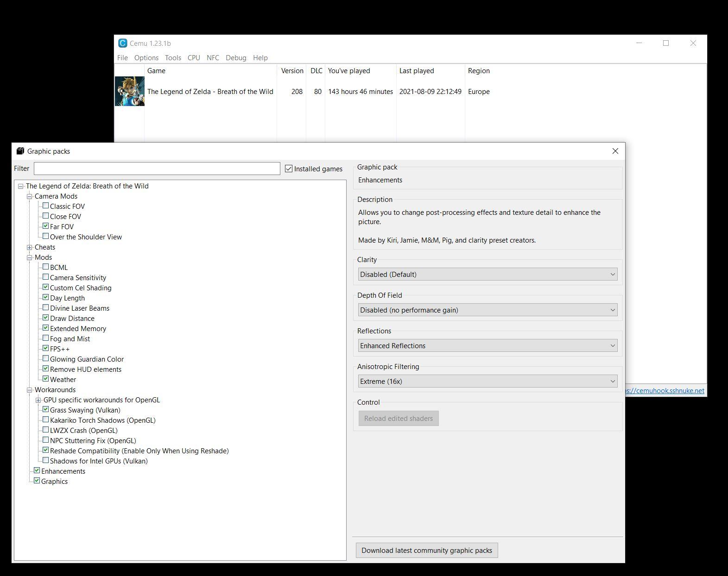Viewport: 728px width, 576px height.
Task: Collapse the Camera Mods tree node
Action: pos(30,196)
